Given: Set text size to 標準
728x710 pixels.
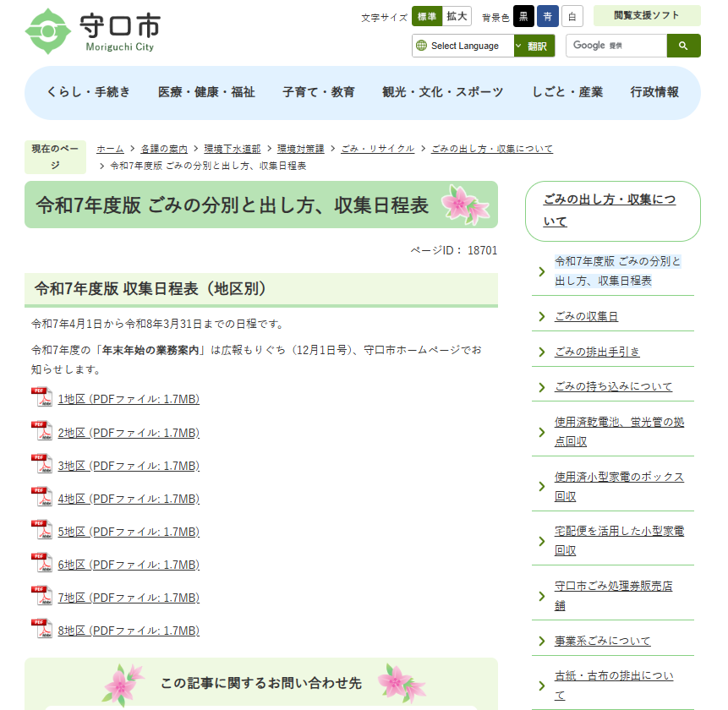Looking at the screenshot, I should coord(427,16).
